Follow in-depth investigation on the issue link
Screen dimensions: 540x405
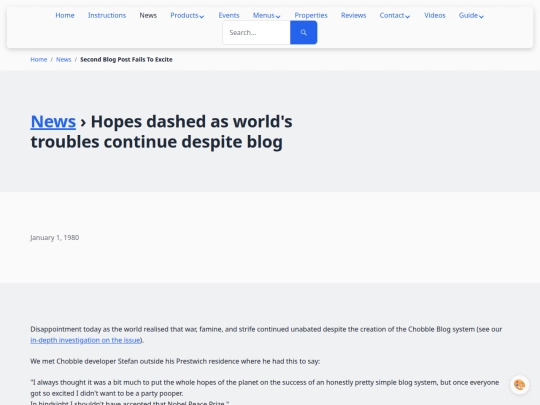(85, 340)
